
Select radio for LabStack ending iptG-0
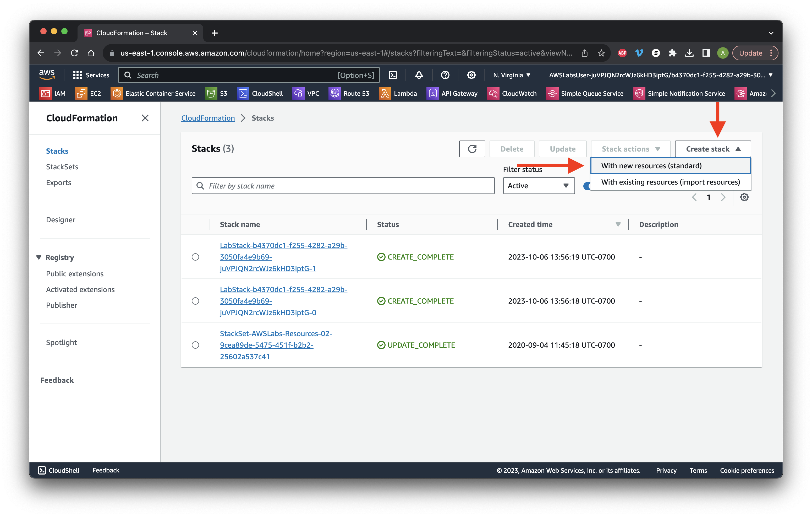pos(195,301)
